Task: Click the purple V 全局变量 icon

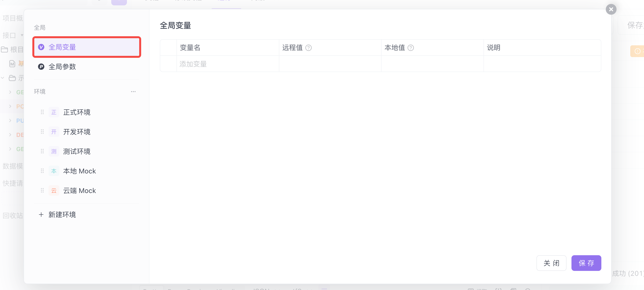Action: click(x=41, y=47)
